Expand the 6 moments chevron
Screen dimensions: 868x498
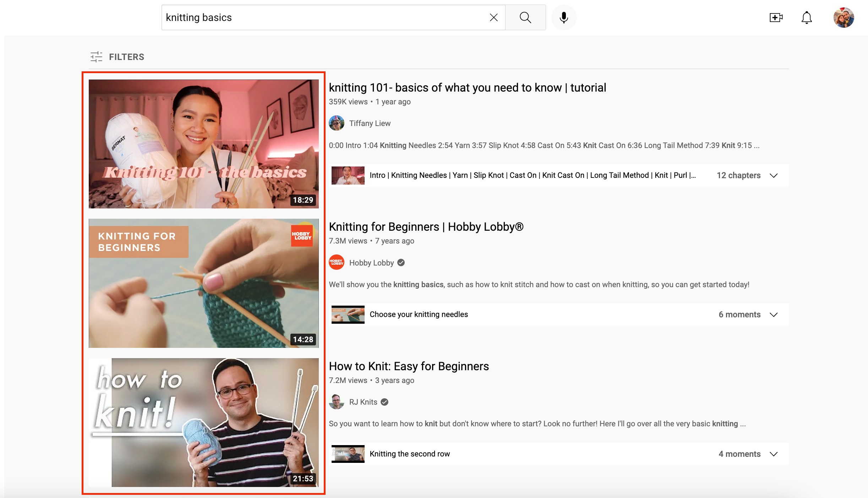click(x=774, y=314)
